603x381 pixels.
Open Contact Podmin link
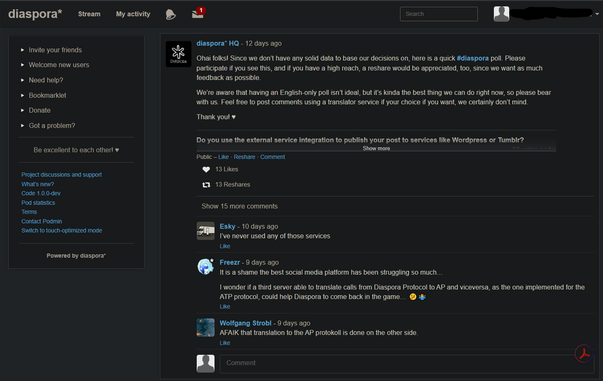[42, 221]
